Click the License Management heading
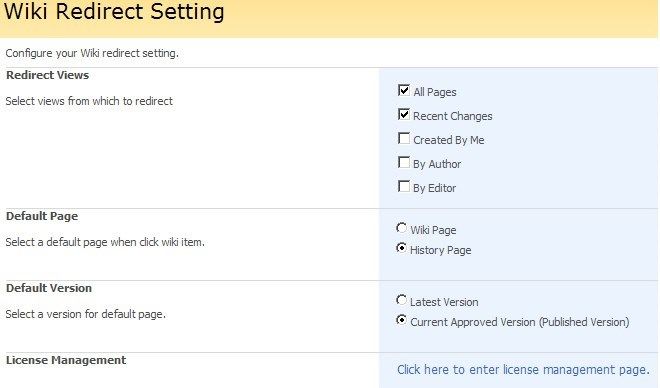The height and width of the screenshot is (388, 660). [x=66, y=360]
